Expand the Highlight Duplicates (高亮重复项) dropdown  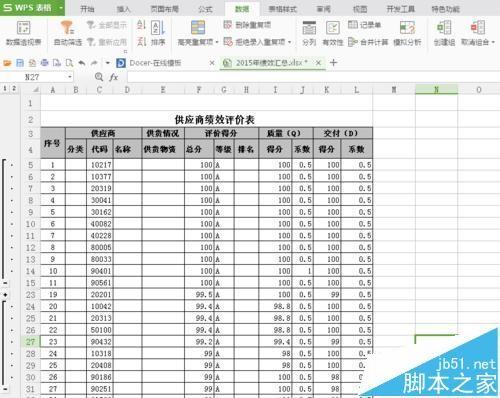point(217,42)
